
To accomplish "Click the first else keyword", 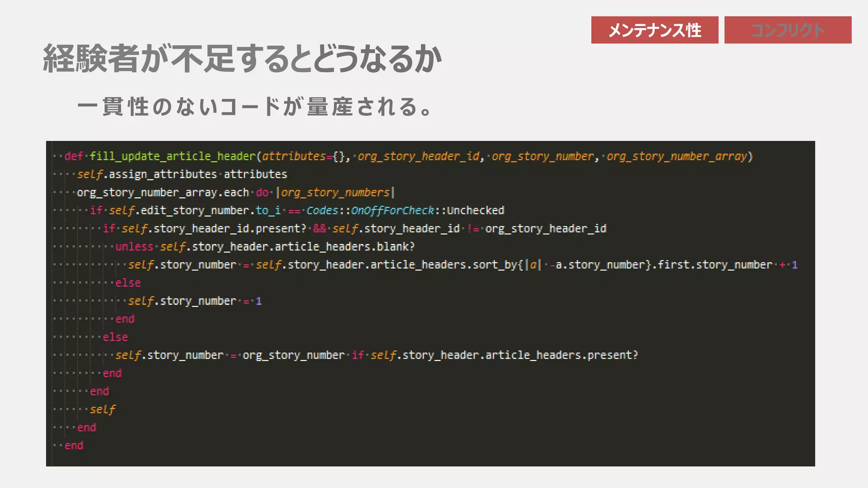I will click(x=128, y=283).
